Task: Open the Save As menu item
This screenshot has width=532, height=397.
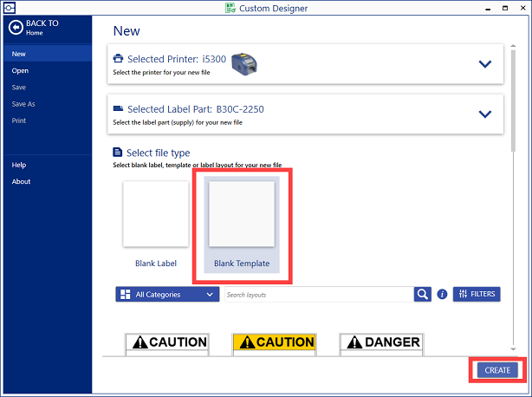Action: point(23,104)
